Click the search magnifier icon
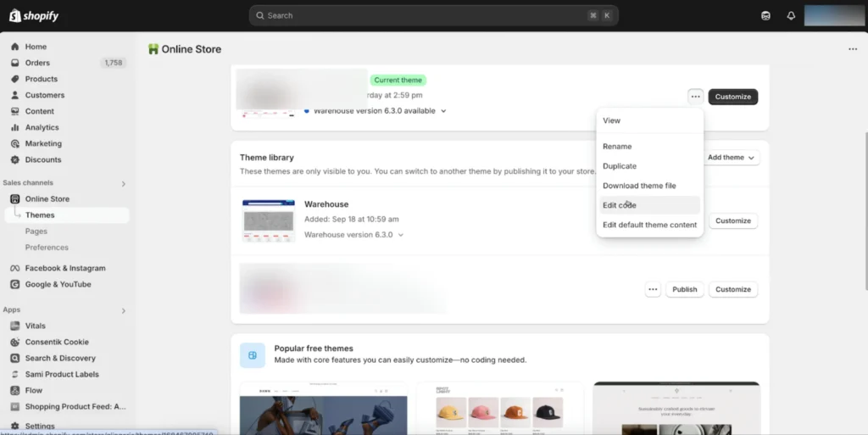Screen dimensions: 868x435 tap(259, 15)
